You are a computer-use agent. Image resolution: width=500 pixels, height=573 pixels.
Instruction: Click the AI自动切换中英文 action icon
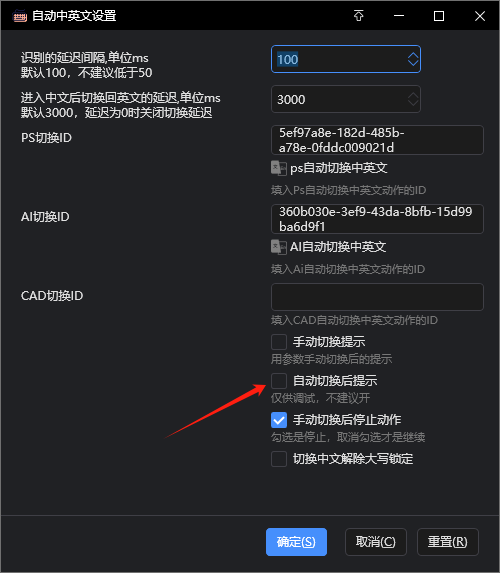tap(279, 247)
